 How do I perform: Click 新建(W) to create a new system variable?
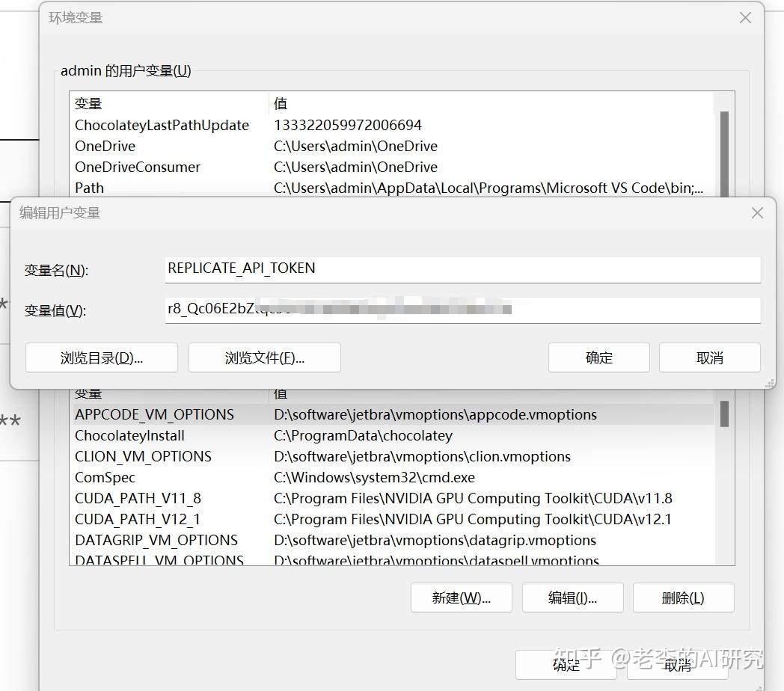pyautogui.click(x=461, y=598)
